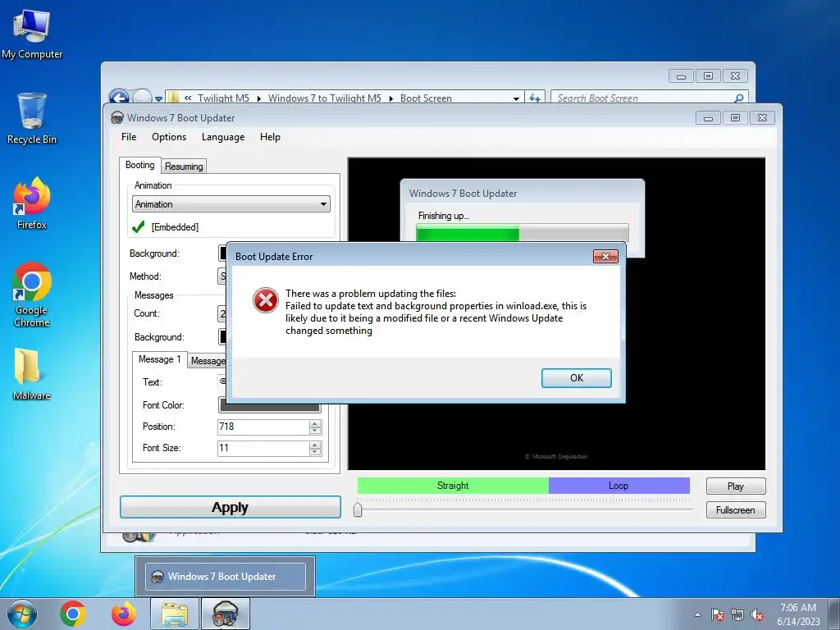The height and width of the screenshot is (630, 840).
Task: Increase the Position value with up arrow
Action: pyautogui.click(x=315, y=423)
